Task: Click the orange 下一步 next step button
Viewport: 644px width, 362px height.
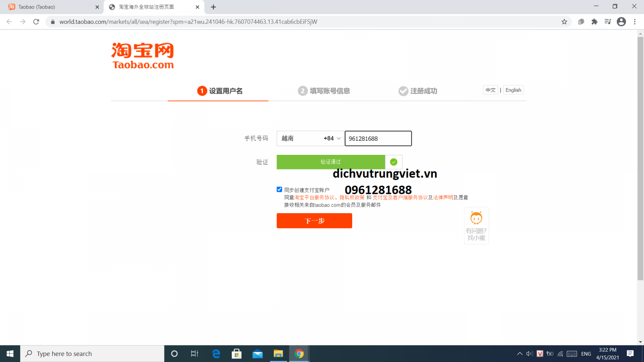Action: pyautogui.click(x=314, y=221)
